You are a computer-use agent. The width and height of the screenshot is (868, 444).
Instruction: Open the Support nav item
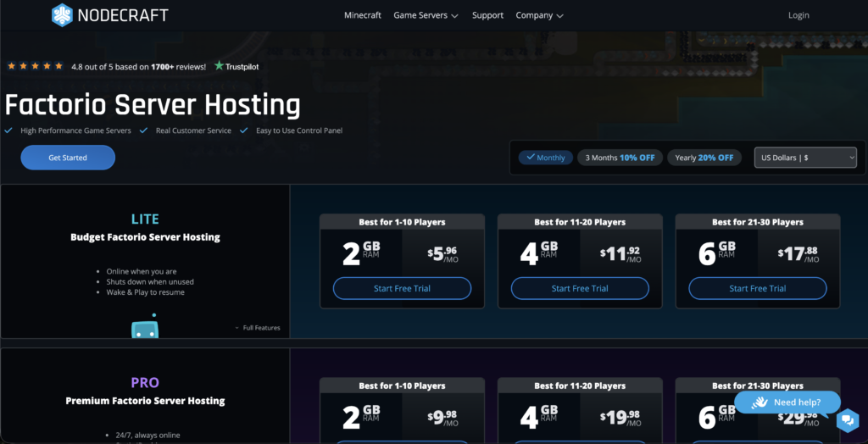click(x=487, y=15)
